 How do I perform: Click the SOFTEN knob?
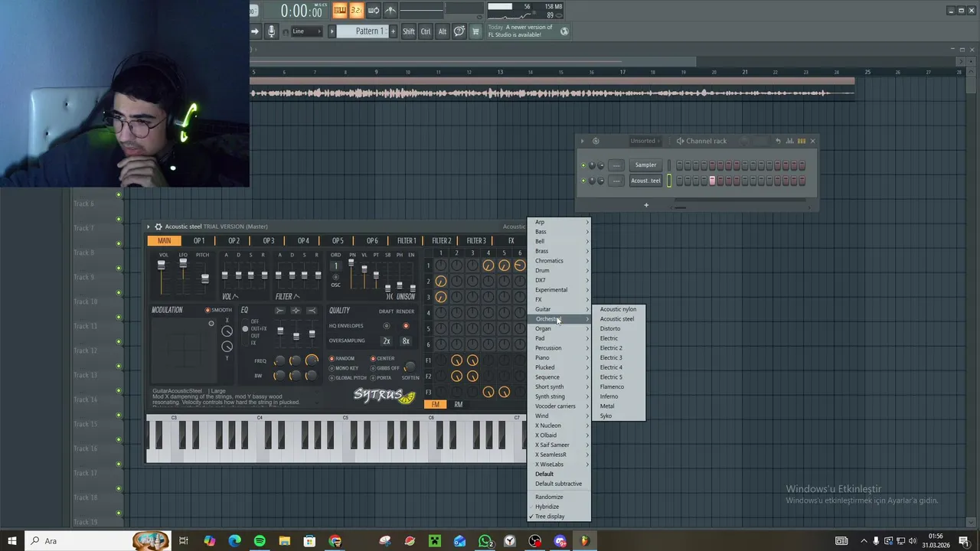coord(410,368)
